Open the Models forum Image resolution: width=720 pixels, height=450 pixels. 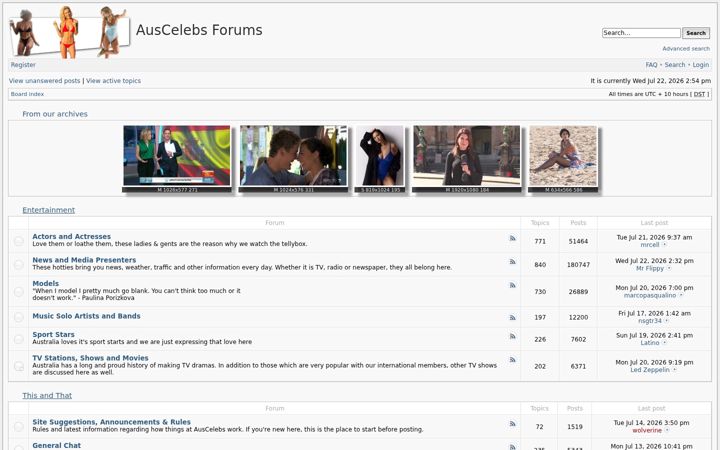(x=45, y=283)
